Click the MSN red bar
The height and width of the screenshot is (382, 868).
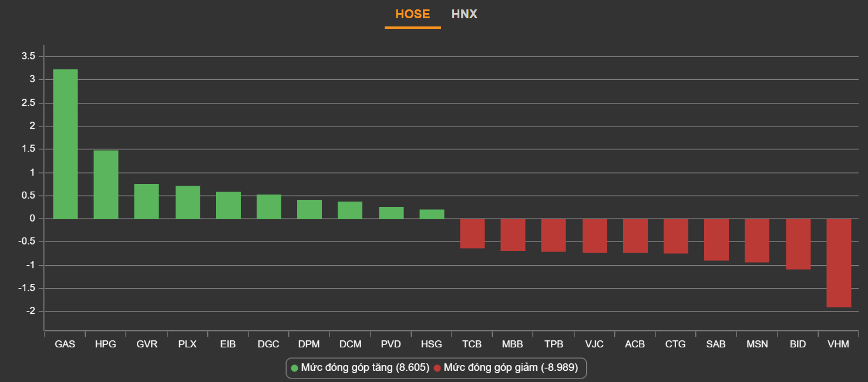point(757,240)
